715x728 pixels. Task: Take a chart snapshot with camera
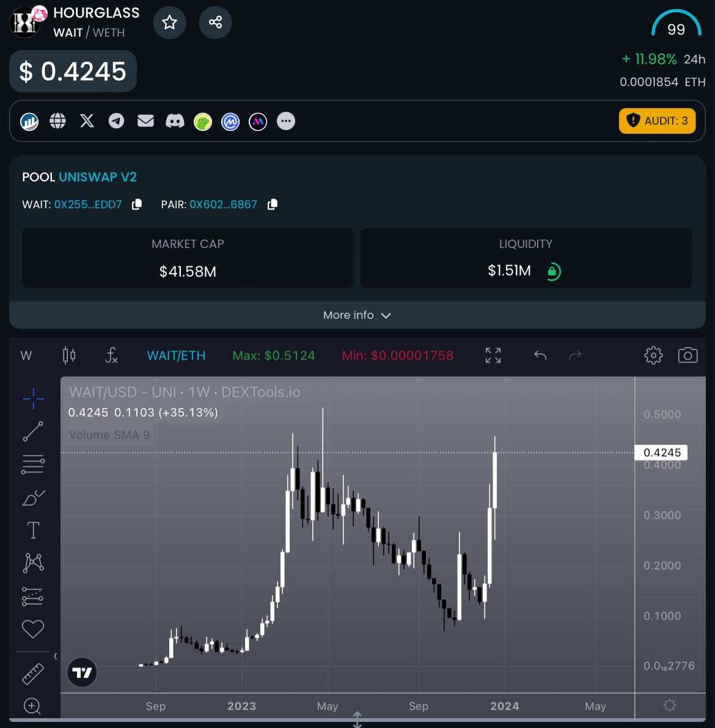pyautogui.click(x=687, y=355)
